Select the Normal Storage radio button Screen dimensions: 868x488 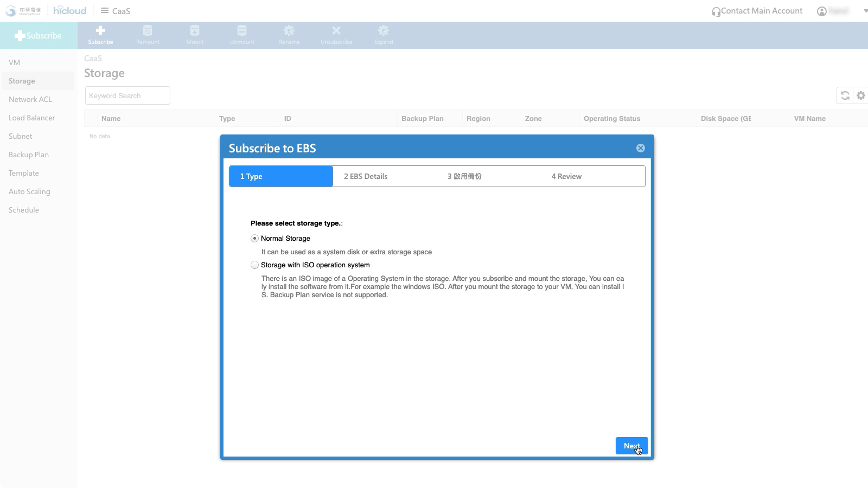(x=254, y=239)
